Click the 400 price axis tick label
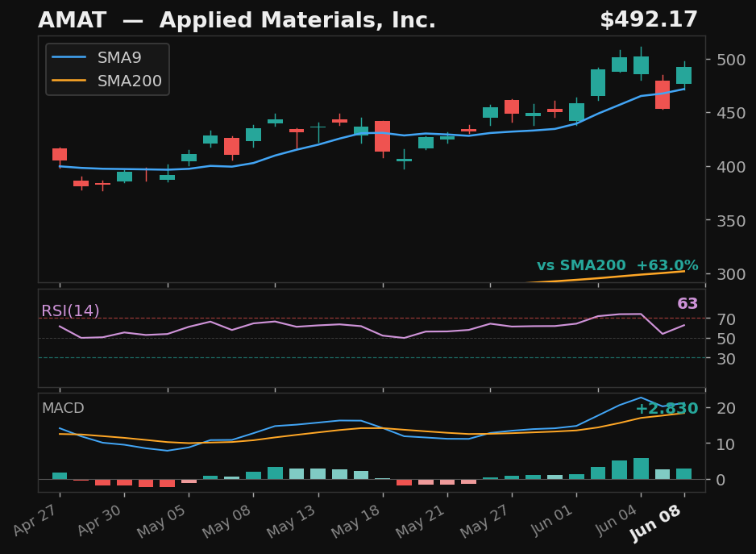 pyautogui.click(x=731, y=167)
